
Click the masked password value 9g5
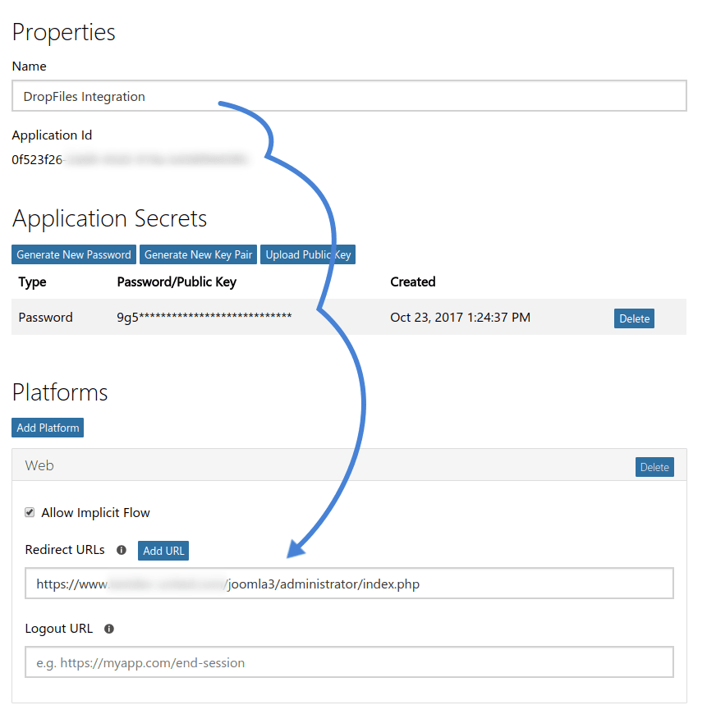coord(204,318)
